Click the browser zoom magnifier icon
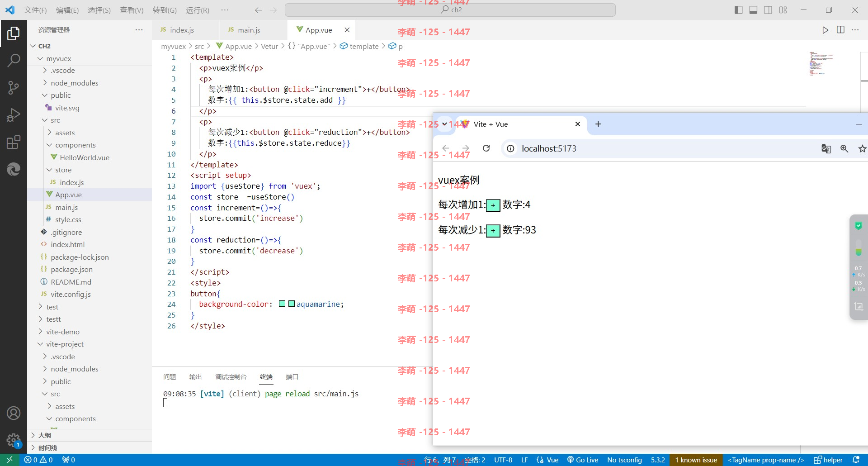Image resolution: width=868 pixels, height=466 pixels. (844, 148)
